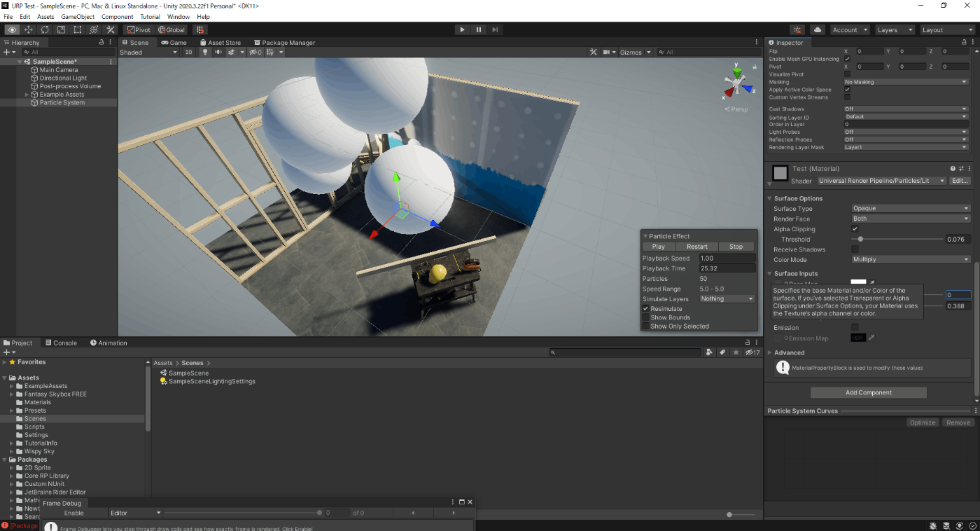Toggle hidden objects visibility eye icon

pos(255,53)
